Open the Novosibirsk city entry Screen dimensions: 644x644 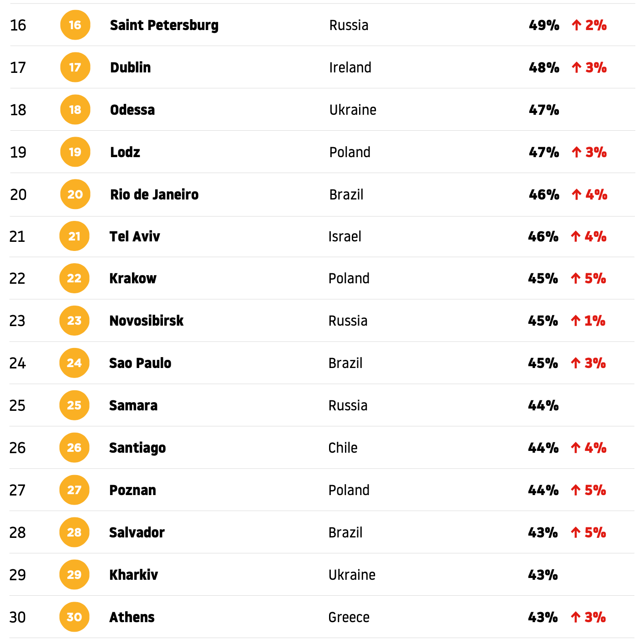point(147,321)
